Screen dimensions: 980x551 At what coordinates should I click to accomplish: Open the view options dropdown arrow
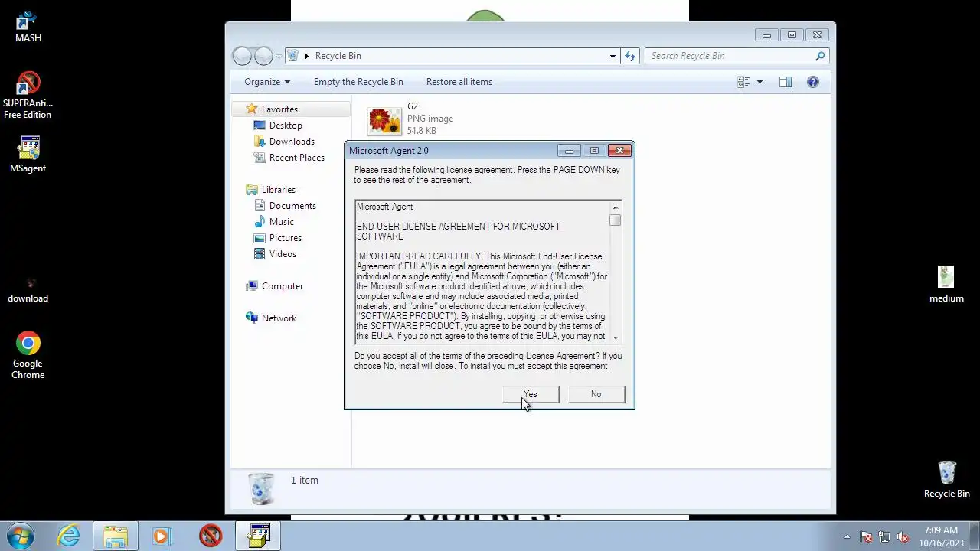759,82
